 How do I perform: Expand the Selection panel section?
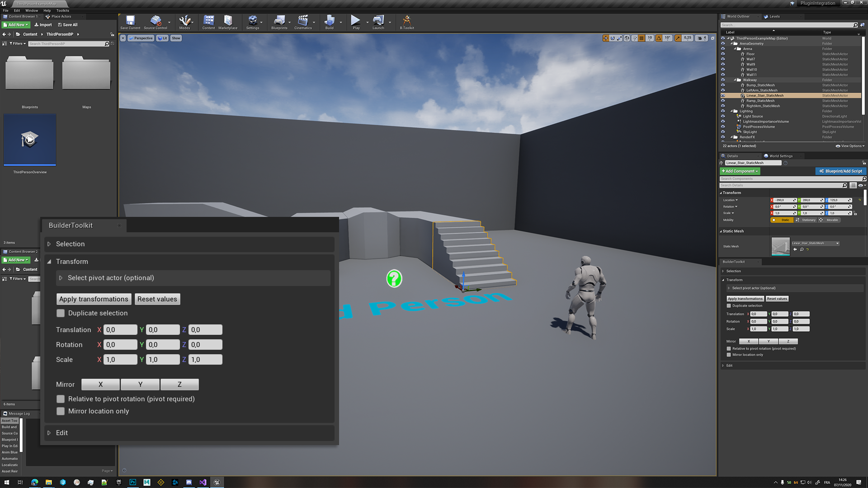(x=49, y=243)
